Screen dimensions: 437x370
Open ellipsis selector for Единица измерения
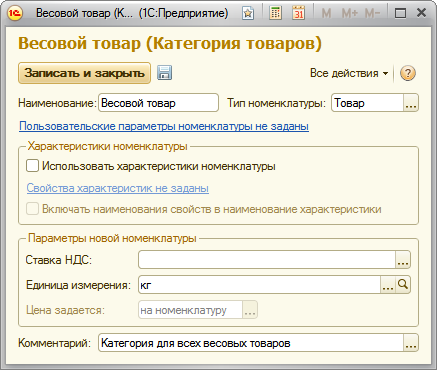(x=388, y=284)
